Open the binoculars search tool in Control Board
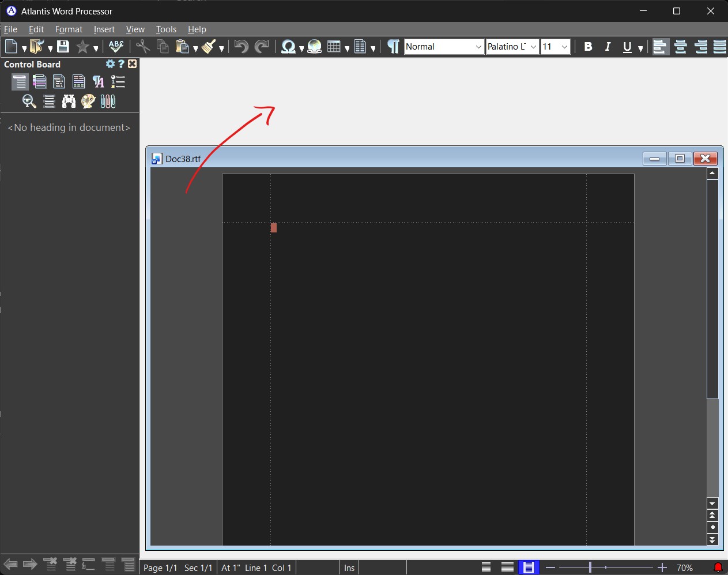The width and height of the screenshot is (728, 575). pos(69,102)
